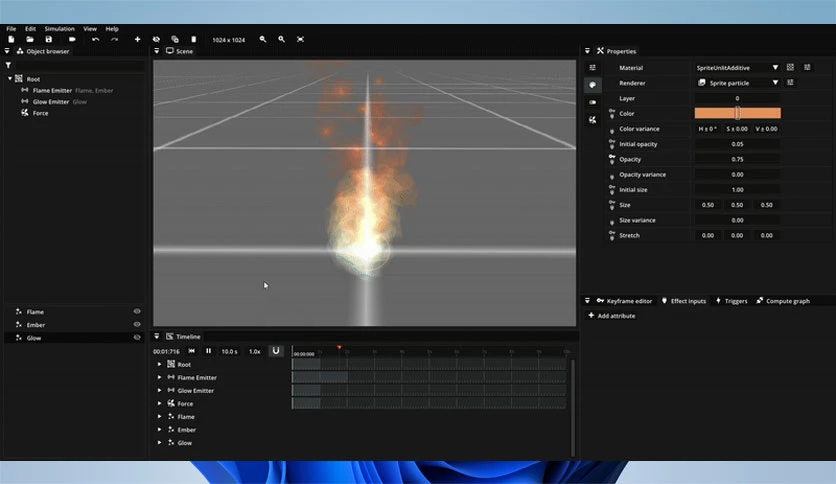Open the Simulation menu
The width and height of the screenshot is (836, 484).
click(59, 29)
